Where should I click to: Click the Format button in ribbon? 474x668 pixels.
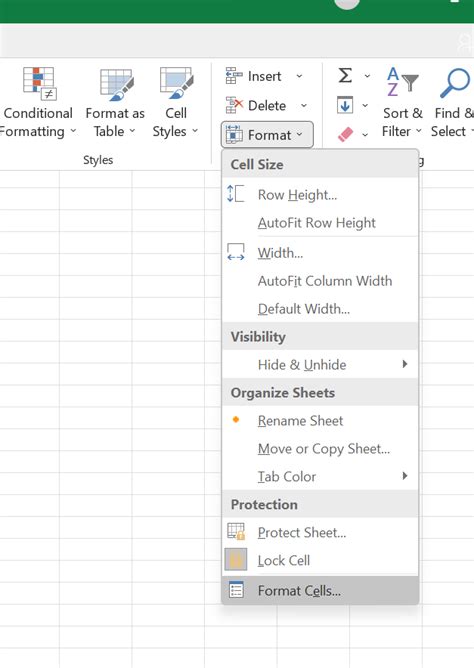267,135
